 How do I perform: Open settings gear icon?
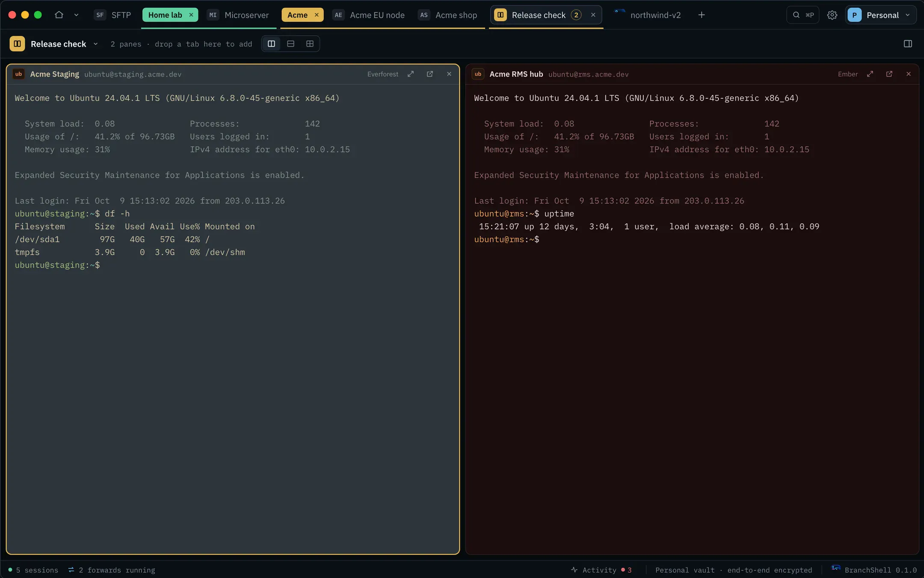tap(832, 15)
